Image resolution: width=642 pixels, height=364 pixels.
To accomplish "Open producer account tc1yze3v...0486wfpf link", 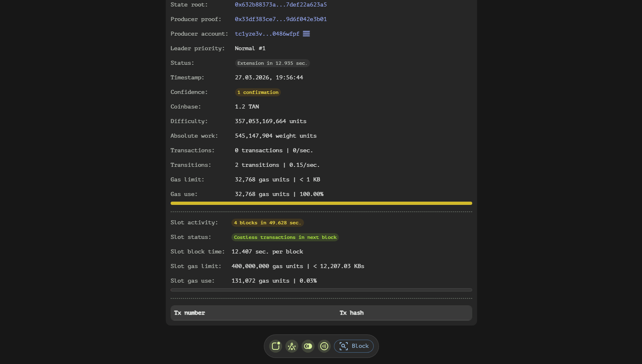I will (267, 34).
